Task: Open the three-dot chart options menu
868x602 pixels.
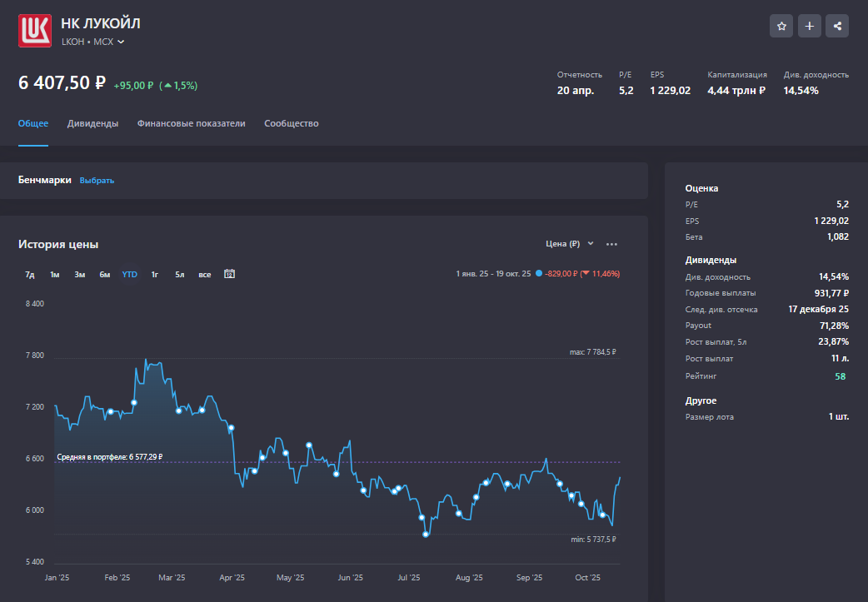Action: click(612, 244)
